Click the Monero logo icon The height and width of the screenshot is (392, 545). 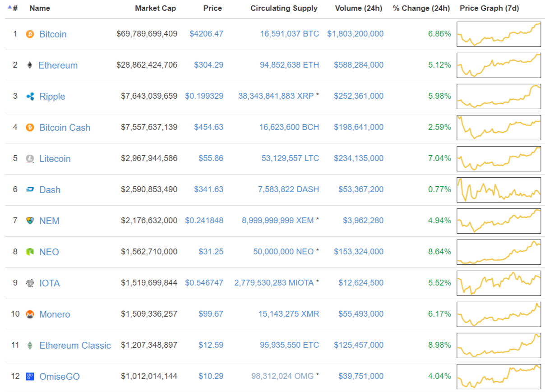(x=30, y=314)
